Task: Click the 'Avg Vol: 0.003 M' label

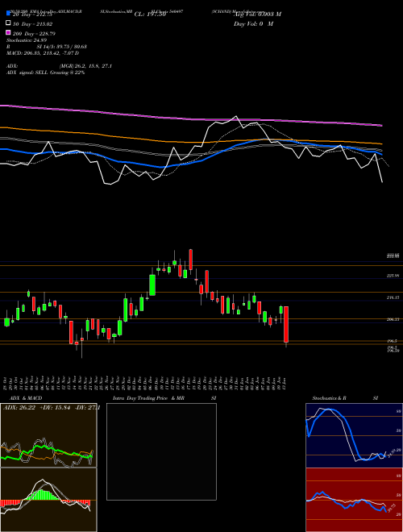Action: (257, 15)
